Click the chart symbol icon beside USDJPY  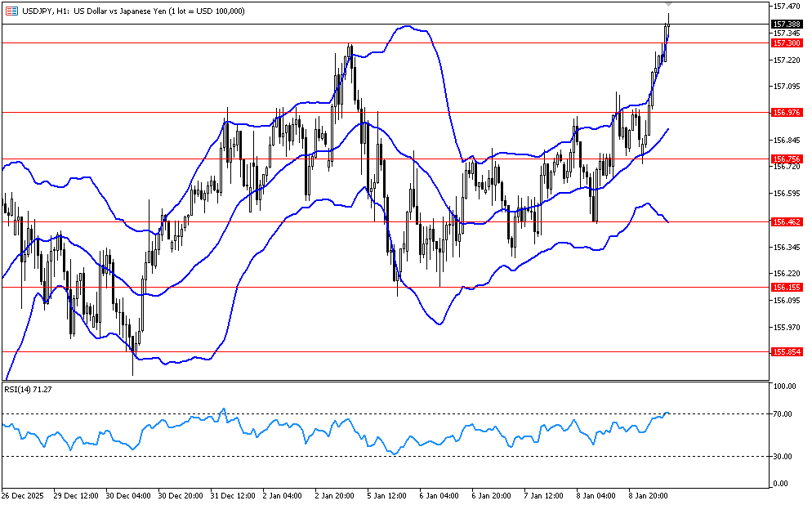(10, 10)
